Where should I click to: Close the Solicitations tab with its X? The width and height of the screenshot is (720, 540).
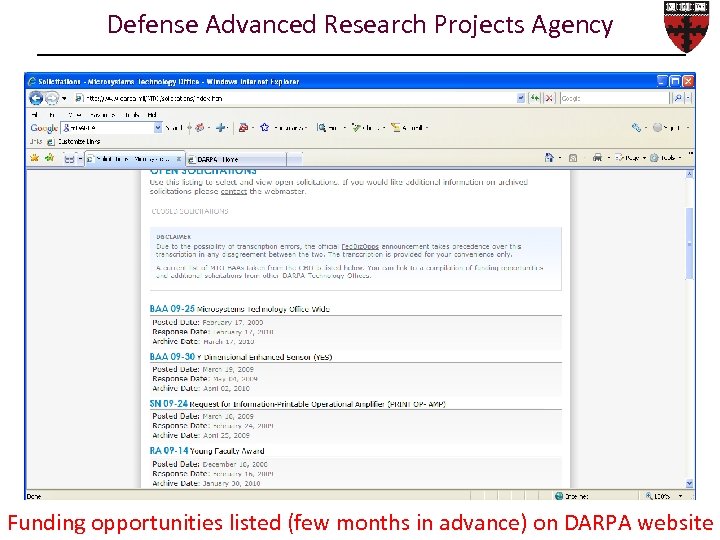(179, 159)
